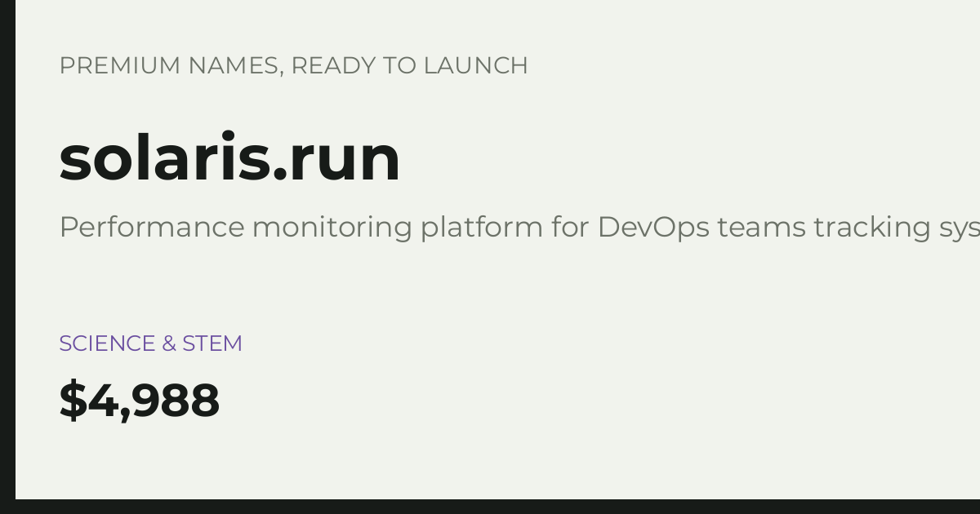Image resolution: width=980 pixels, height=514 pixels.
Task: Click the solaris.run domain heading
Action: pos(229,157)
